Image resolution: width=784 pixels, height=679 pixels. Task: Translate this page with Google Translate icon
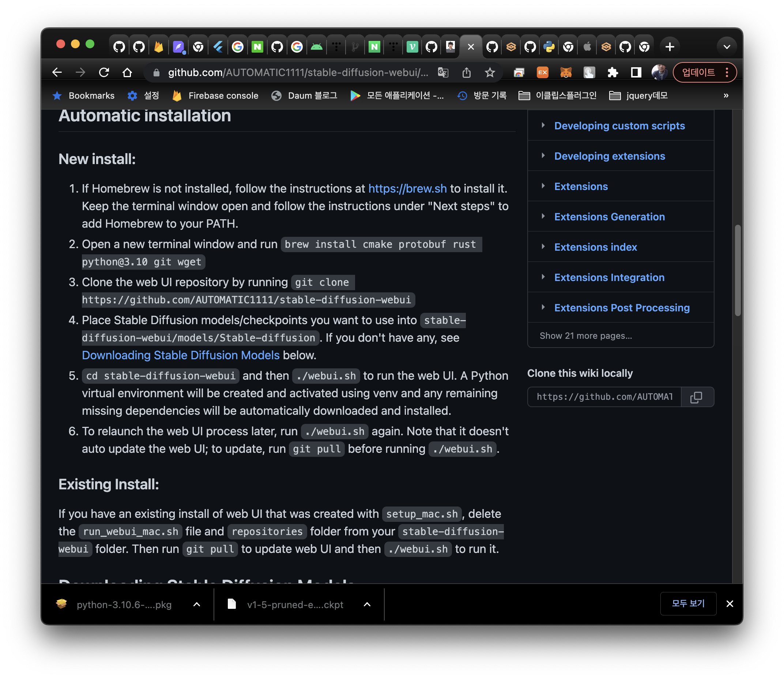click(443, 72)
